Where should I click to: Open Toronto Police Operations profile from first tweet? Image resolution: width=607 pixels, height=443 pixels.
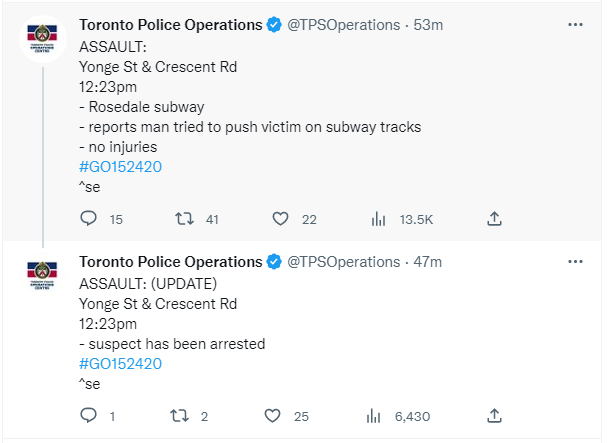(171, 25)
